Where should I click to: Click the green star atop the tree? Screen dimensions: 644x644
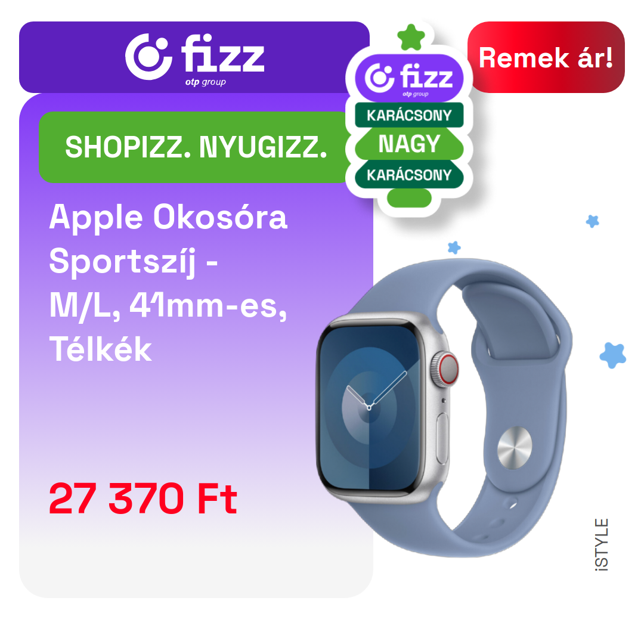[x=411, y=38]
